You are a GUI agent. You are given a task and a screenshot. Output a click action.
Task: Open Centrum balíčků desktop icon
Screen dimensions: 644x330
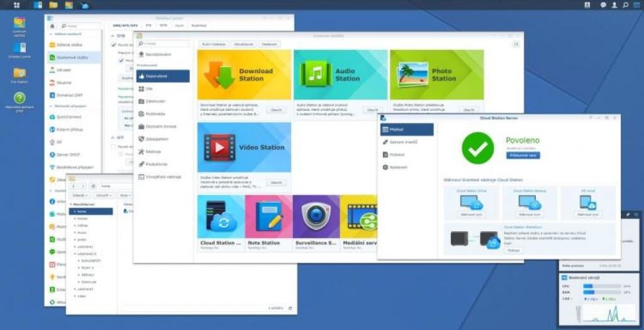click(19, 26)
